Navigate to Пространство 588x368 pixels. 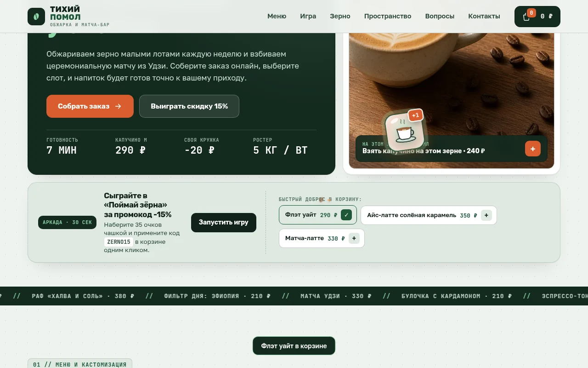pyautogui.click(x=388, y=16)
